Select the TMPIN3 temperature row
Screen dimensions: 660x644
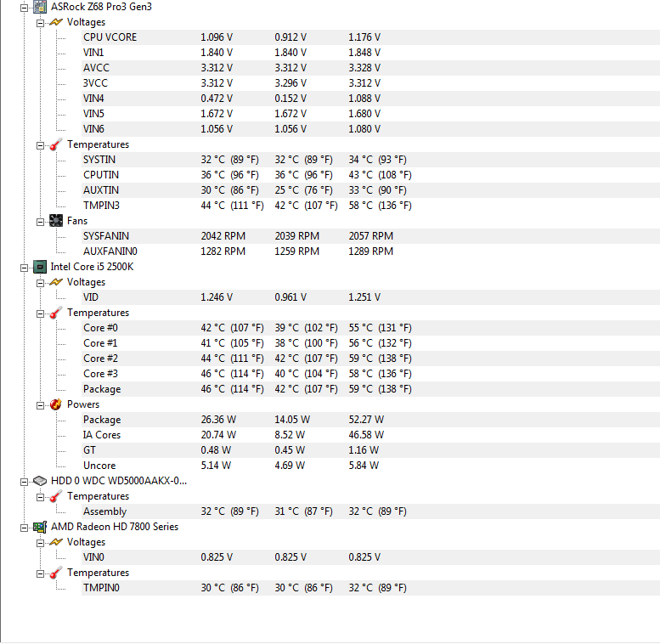tap(371, 206)
